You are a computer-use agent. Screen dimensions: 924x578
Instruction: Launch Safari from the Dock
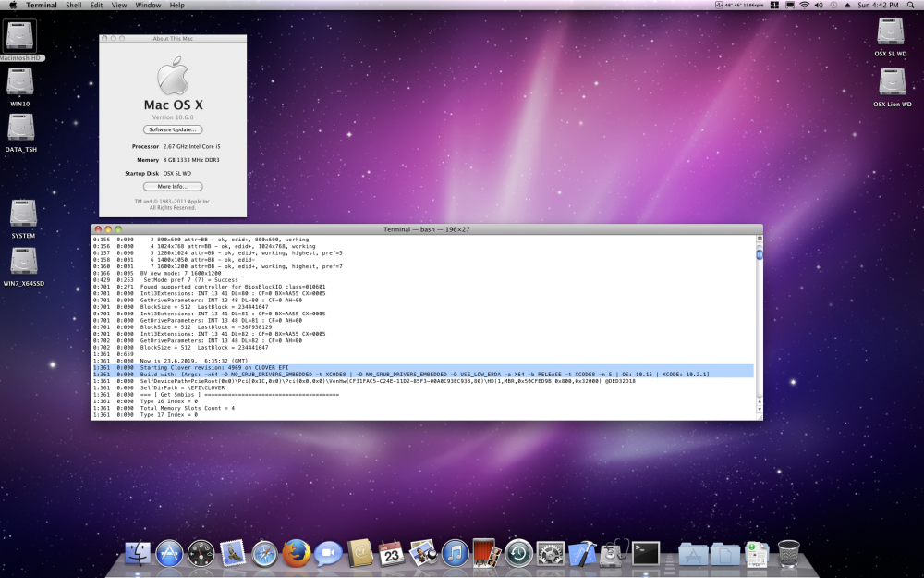[264, 554]
